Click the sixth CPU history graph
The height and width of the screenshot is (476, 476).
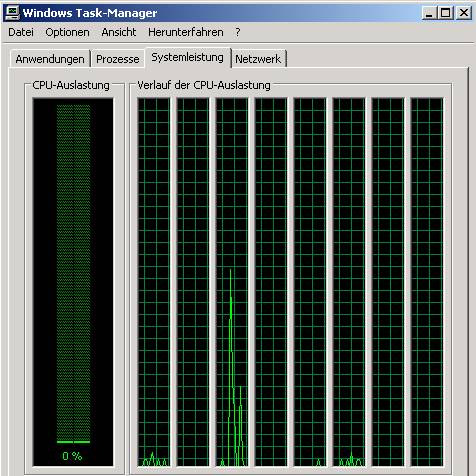coord(349,282)
